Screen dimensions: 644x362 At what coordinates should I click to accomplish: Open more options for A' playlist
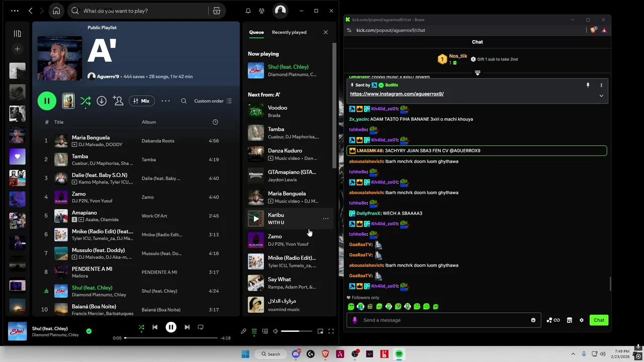166,101
